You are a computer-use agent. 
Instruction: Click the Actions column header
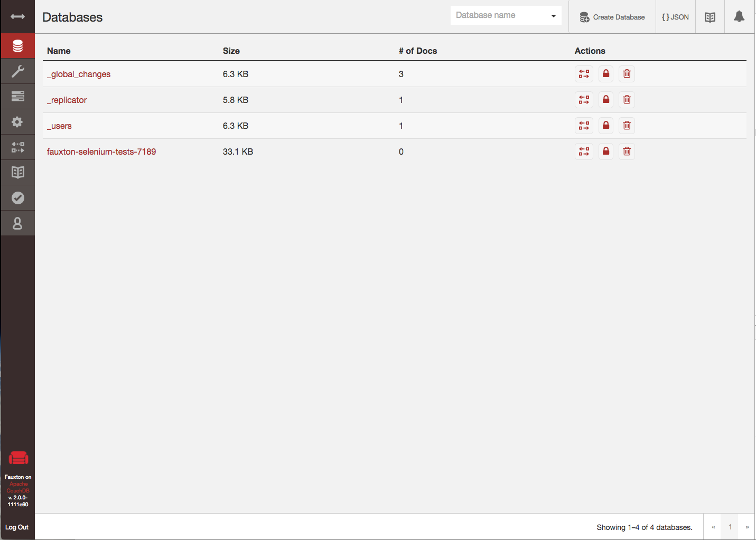(590, 51)
